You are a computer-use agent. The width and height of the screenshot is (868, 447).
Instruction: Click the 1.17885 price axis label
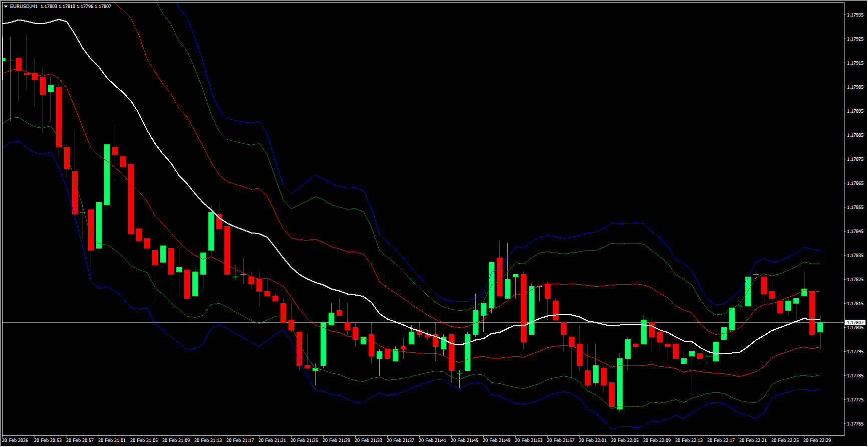(855, 135)
